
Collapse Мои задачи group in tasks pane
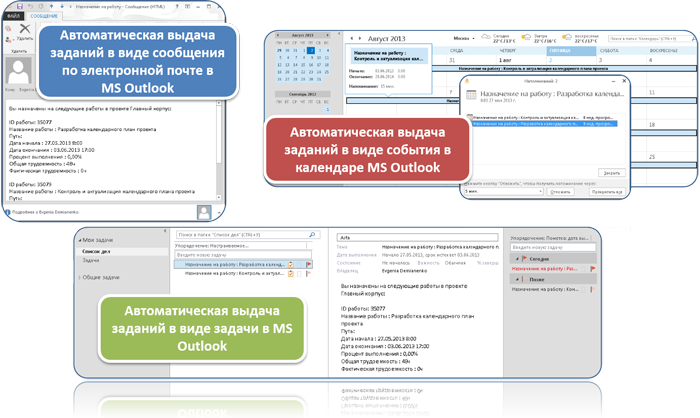pyautogui.click(x=80, y=240)
